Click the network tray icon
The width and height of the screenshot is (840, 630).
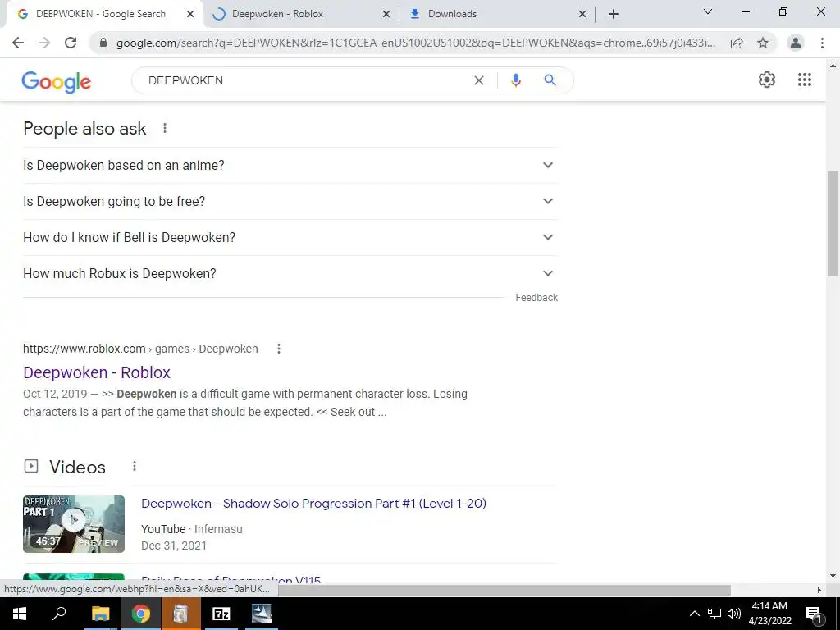714,614
